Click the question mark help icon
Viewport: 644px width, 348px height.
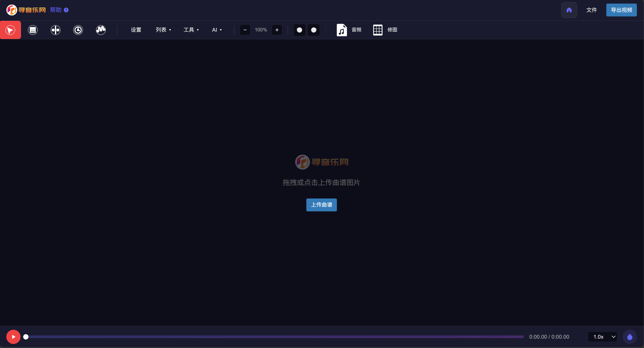[66, 10]
